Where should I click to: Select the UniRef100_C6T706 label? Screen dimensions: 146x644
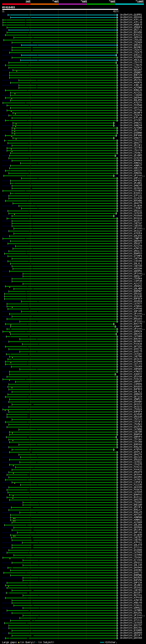131,110
